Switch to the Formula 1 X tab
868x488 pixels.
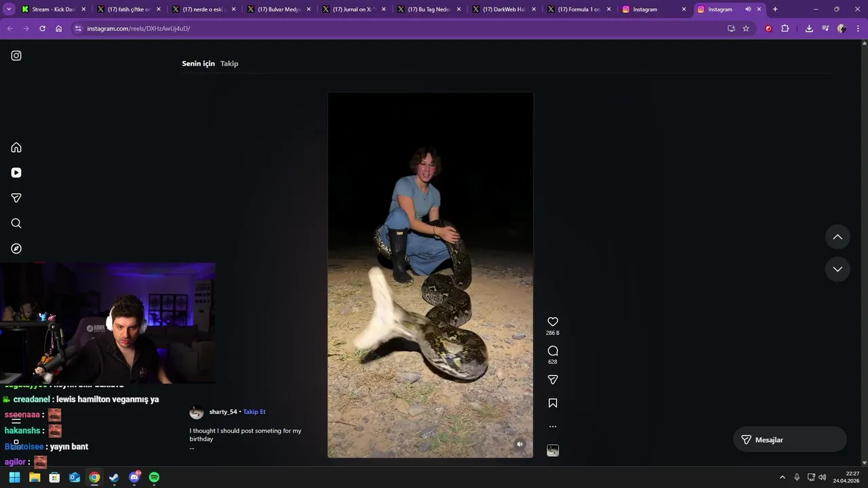pyautogui.click(x=578, y=9)
